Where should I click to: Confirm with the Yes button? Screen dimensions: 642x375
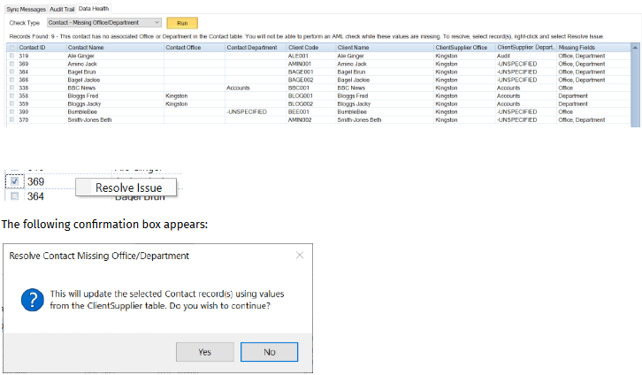[205, 352]
